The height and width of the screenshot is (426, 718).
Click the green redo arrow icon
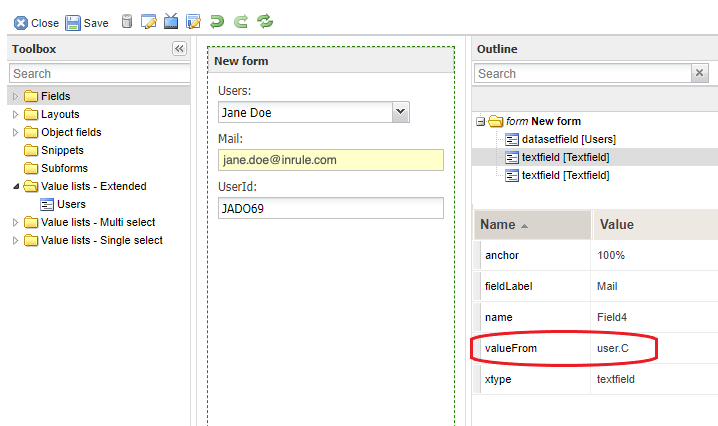click(x=240, y=21)
